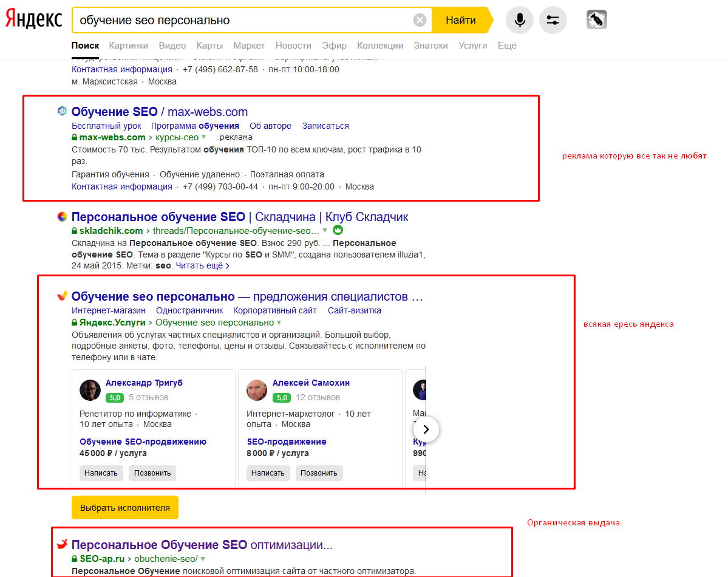Click Позвонить under Алексей Самохин

click(319, 473)
